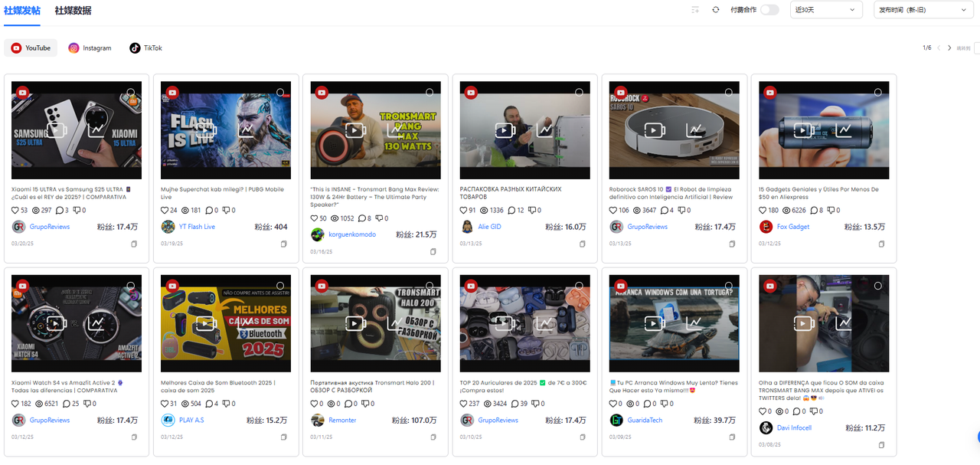
Task: Click the 15 Gadgets Geniales y Útiles title
Action: coord(818,193)
